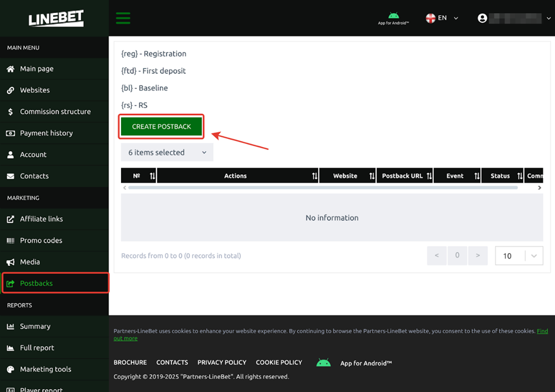Click the Android app icon in header

393,15
